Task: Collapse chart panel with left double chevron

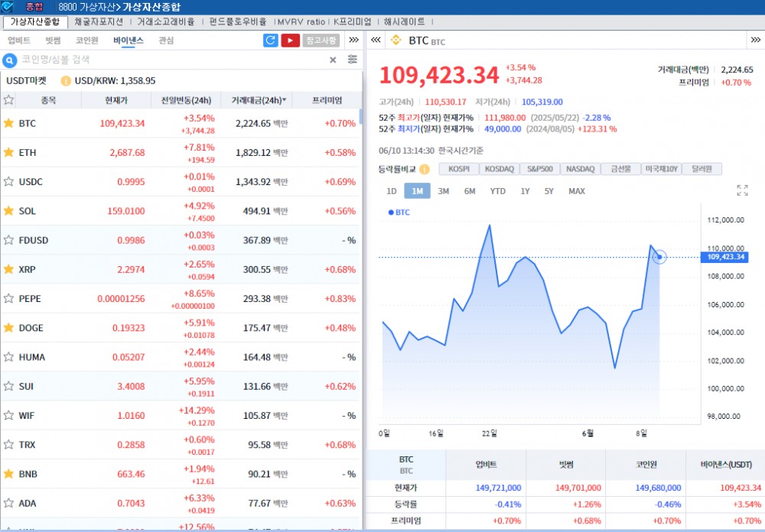Action: (x=376, y=40)
